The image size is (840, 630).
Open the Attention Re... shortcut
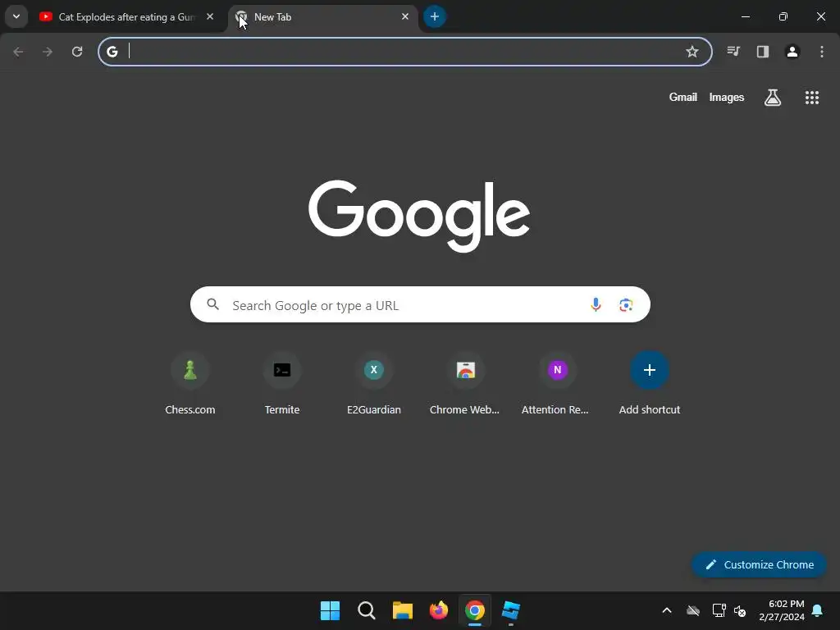pos(557,383)
